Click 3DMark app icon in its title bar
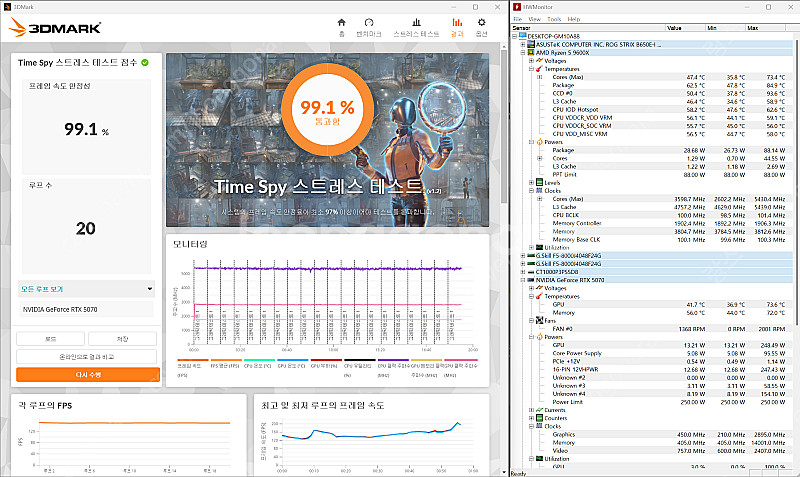The width and height of the screenshot is (800, 477). click(x=7, y=7)
